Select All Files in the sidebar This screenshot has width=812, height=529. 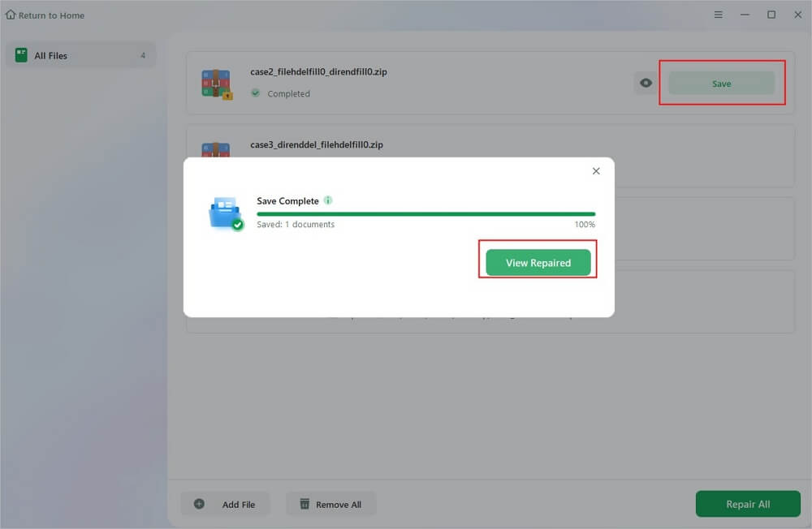tap(80, 55)
